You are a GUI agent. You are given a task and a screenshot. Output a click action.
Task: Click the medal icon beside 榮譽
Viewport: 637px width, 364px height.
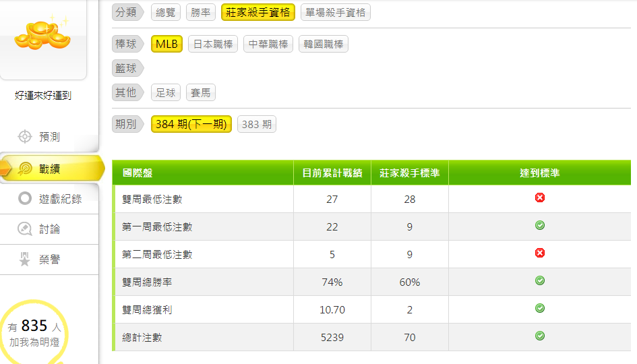pos(25,260)
